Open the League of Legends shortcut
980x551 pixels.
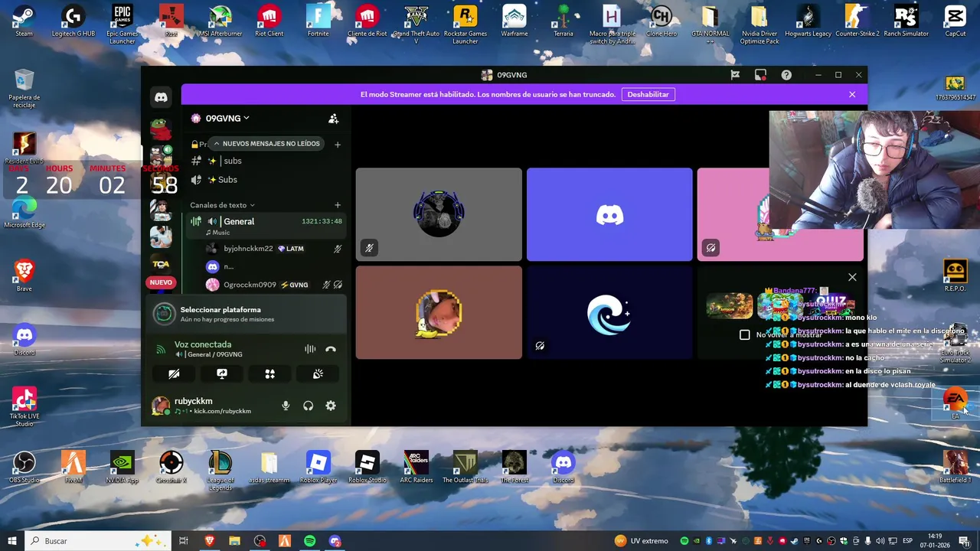tap(220, 470)
